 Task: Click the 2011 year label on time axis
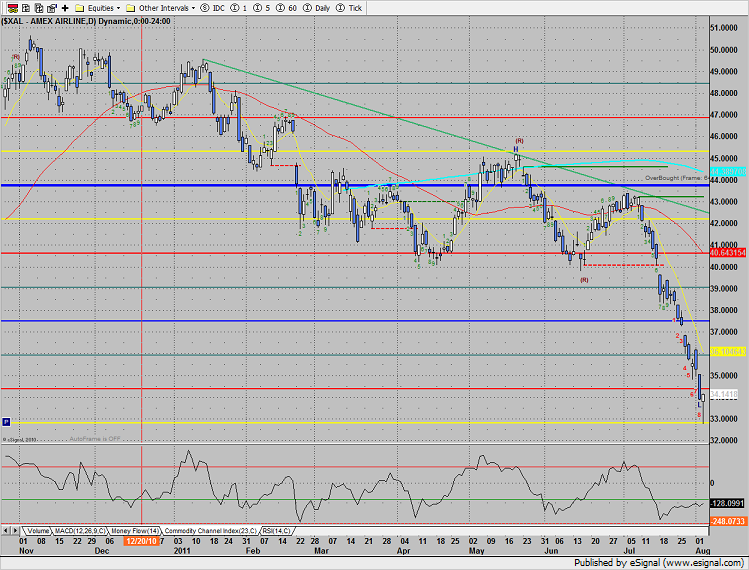(x=182, y=550)
